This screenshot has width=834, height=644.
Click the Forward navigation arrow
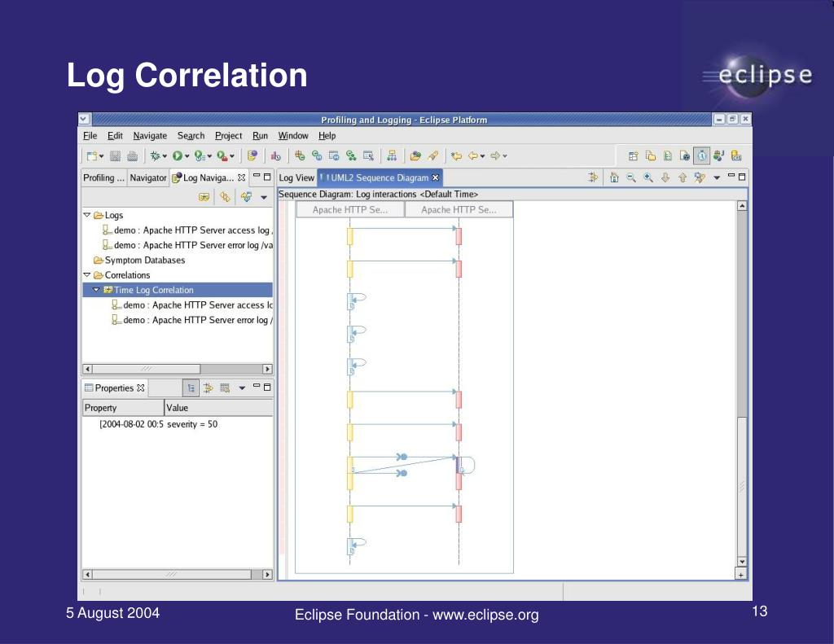495,156
